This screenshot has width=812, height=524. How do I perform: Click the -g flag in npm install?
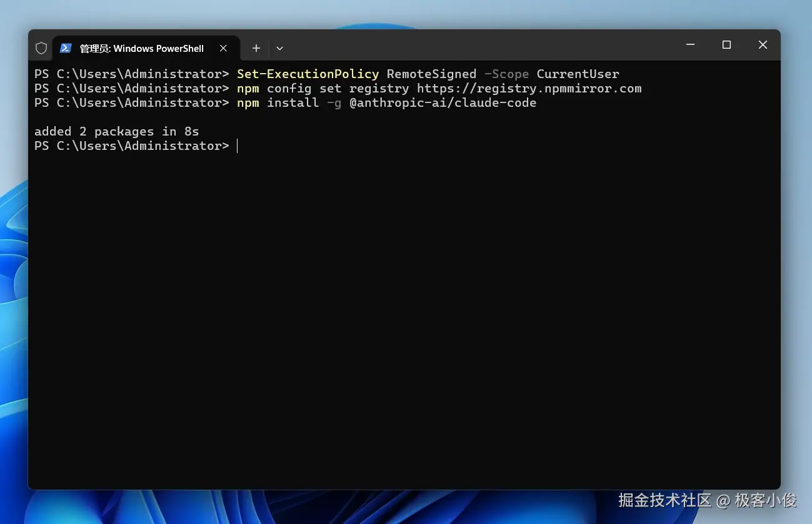[x=334, y=102]
